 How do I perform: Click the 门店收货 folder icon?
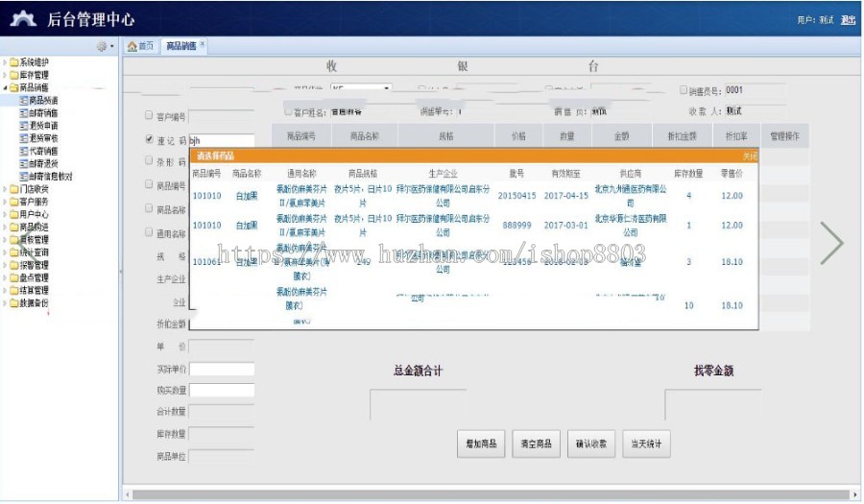(x=14, y=189)
